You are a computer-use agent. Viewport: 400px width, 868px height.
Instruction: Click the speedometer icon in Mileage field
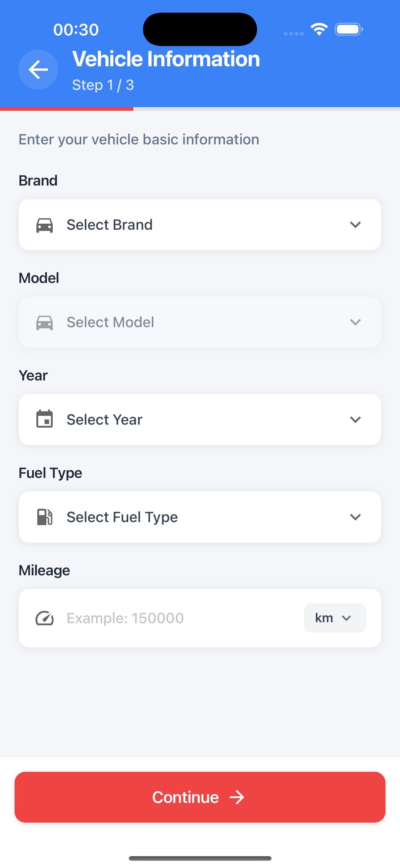[45, 618]
